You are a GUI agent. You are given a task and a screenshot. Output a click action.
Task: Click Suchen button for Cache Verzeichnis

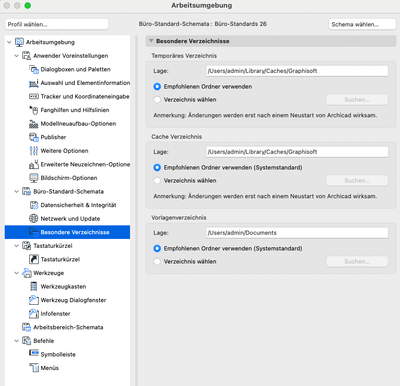(x=357, y=181)
